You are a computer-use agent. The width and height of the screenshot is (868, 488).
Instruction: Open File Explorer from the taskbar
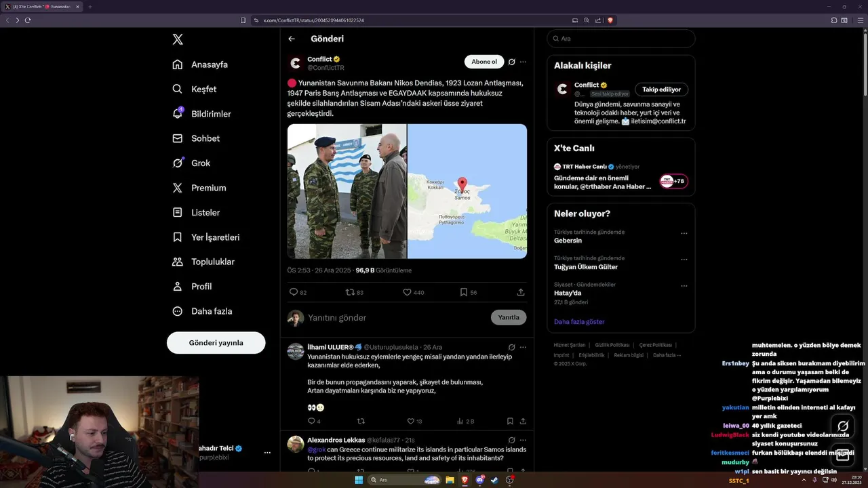450,480
